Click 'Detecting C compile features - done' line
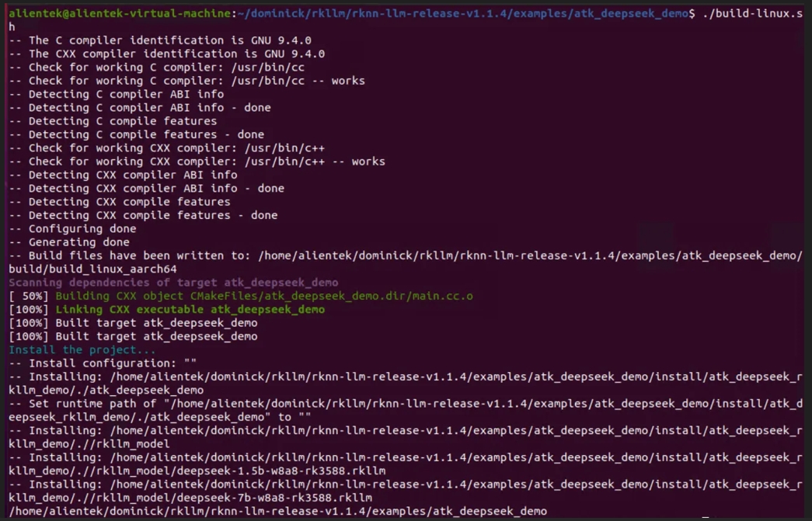Image resolution: width=812 pixels, height=521 pixels. tap(137, 134)
